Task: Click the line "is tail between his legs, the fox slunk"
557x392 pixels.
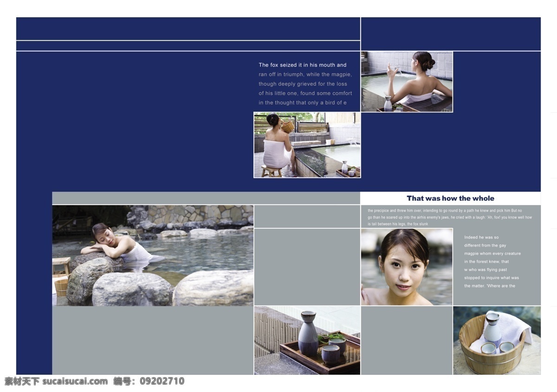Action: tap(398, 224)
